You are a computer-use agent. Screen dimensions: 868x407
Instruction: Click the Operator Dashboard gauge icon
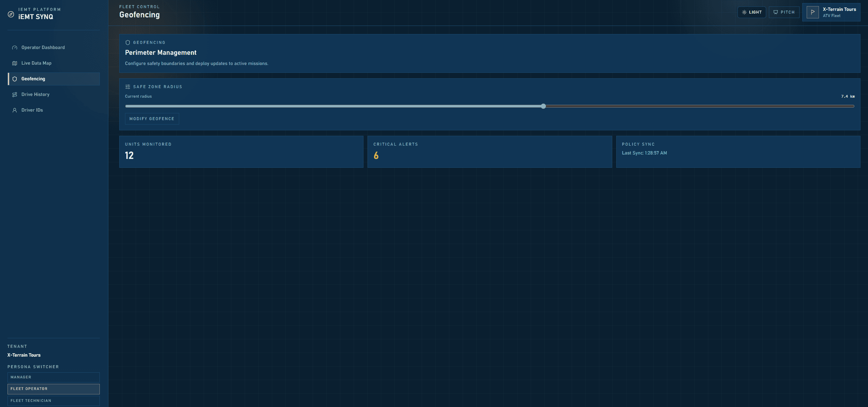pyautogui.click(x=15, y=48)
